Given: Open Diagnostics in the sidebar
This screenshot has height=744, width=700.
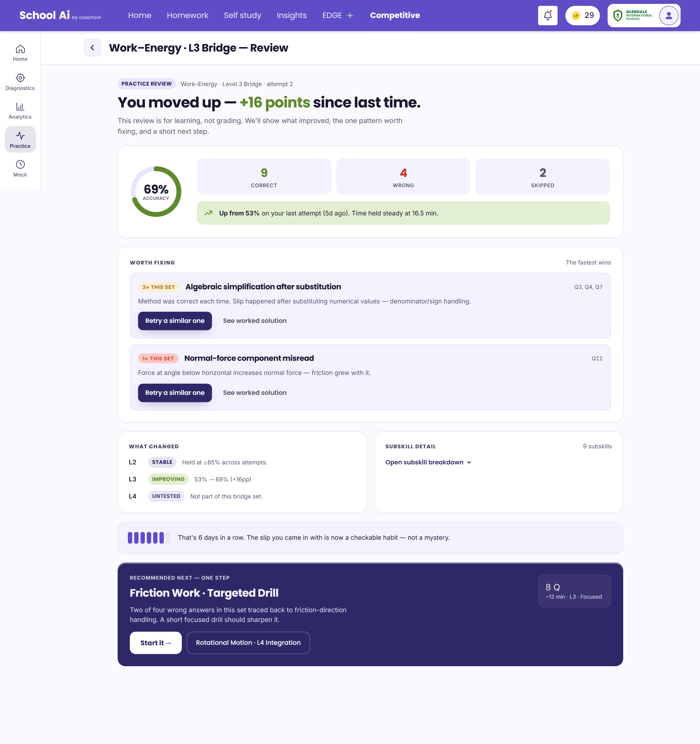Looking at the screenshot, I should 20,82.
